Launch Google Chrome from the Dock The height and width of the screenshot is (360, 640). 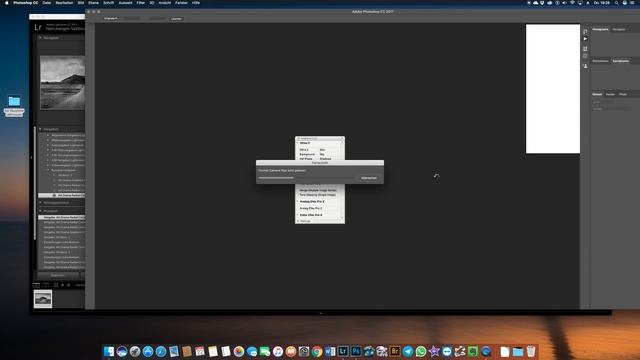pyautogui.click(x=317, y=351)
